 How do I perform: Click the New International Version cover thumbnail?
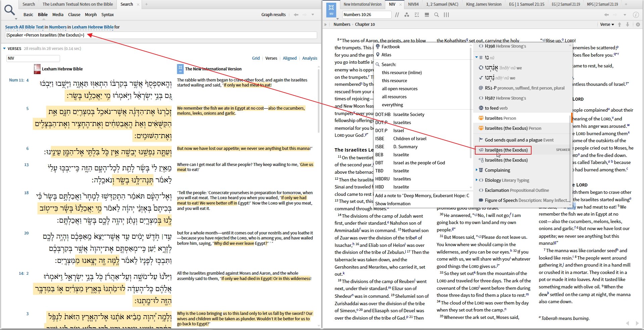pyautogui.click(x=180, y=69)
